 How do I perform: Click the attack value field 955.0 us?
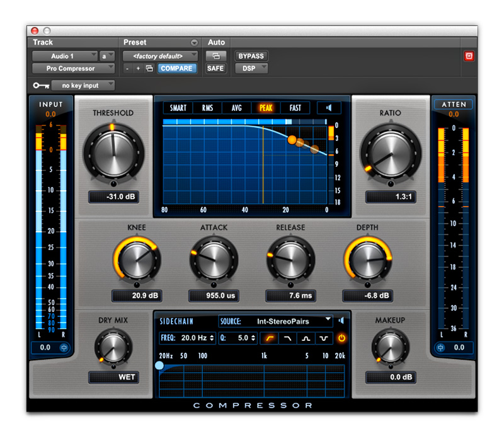tap(214, 295)
